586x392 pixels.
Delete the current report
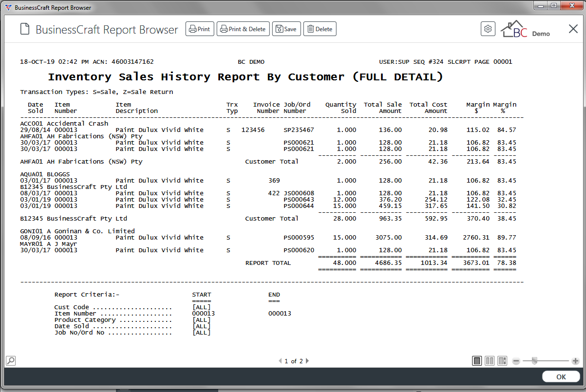[x=320, y=29]
